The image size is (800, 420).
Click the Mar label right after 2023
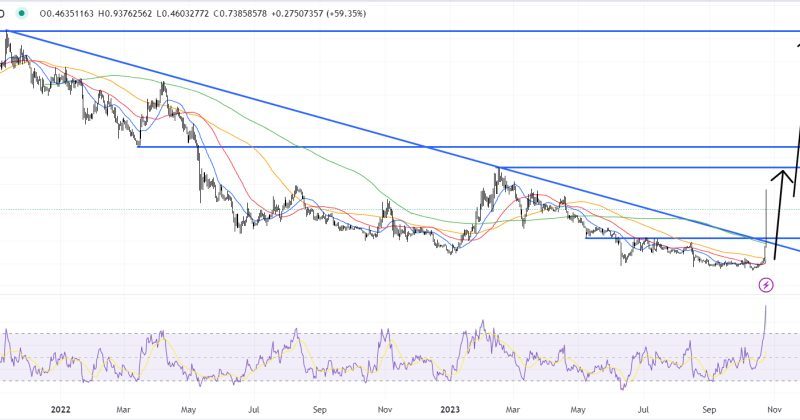click(x=512, y=409)
